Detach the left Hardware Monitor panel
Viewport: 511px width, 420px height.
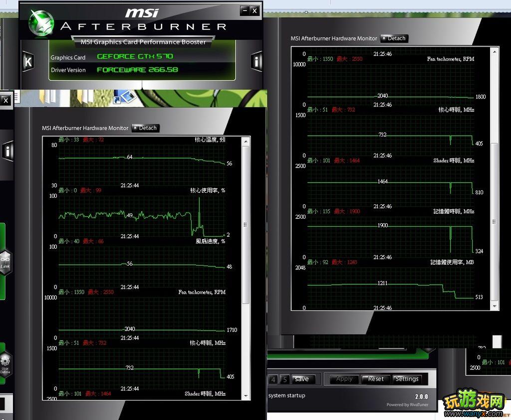tap(146, 128)
